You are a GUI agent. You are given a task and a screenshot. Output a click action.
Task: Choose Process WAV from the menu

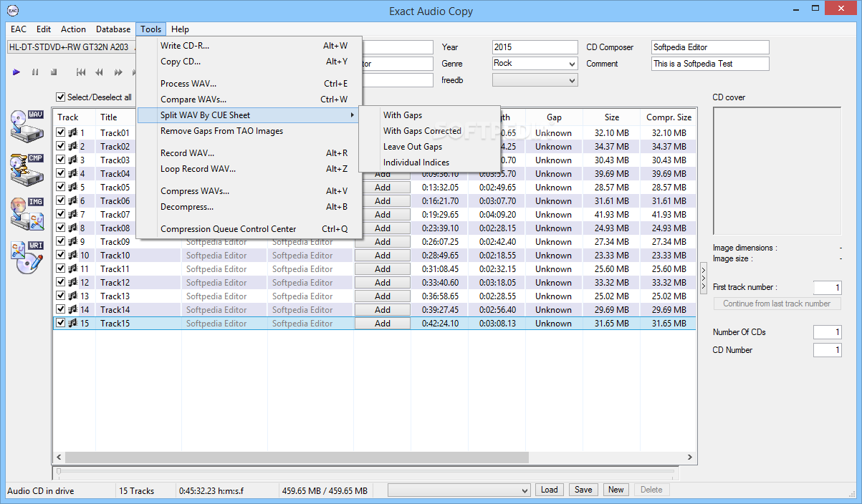[249, 84]
